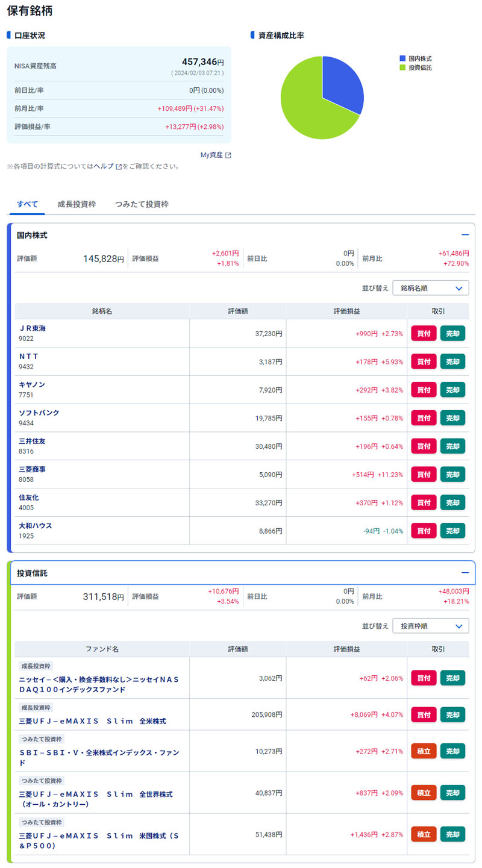Open the 銘柄名順 sort dropdown

click(430, 288)
